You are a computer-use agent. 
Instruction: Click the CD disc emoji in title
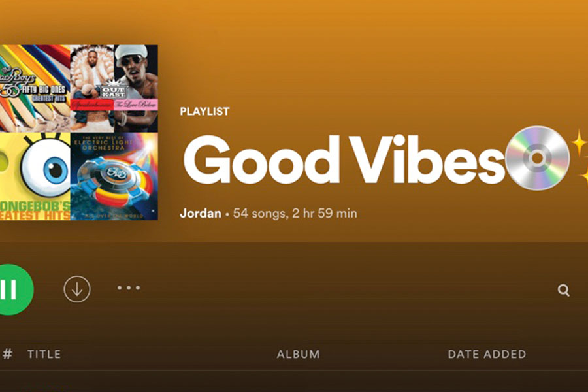click(537, 158)
